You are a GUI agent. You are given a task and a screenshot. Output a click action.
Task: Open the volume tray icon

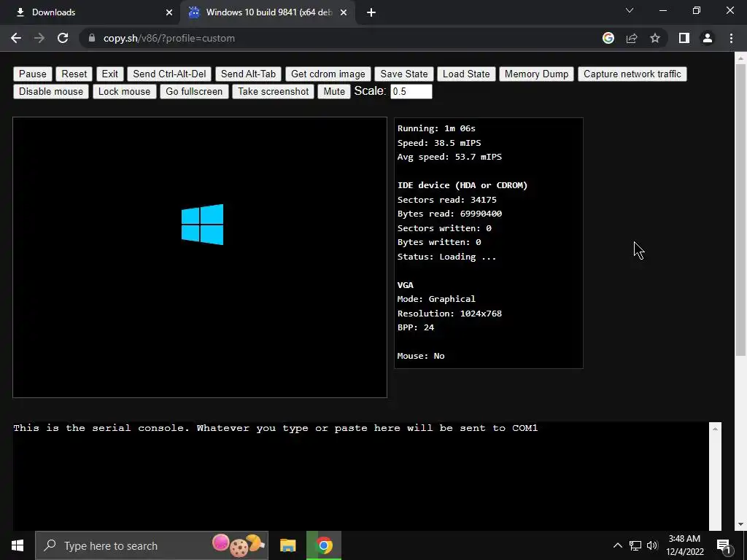(652, 545)
